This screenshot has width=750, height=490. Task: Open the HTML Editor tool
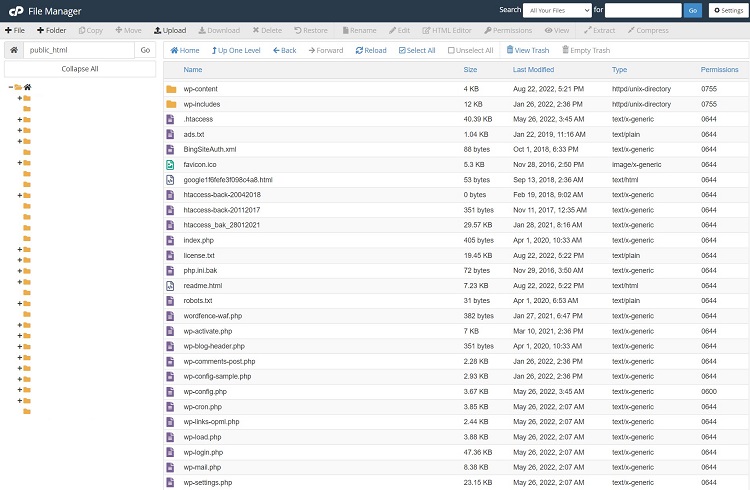447,30
